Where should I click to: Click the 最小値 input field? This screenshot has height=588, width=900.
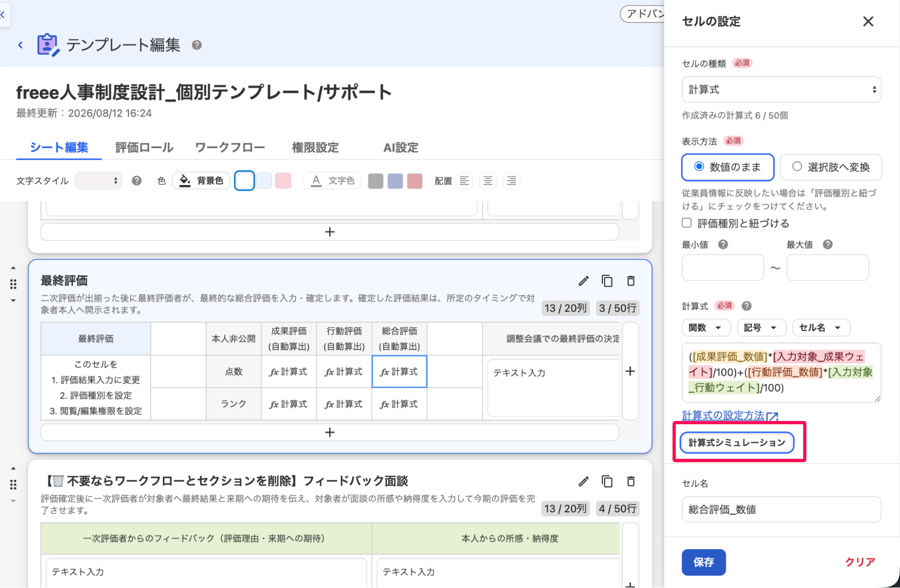coord(723,267)
